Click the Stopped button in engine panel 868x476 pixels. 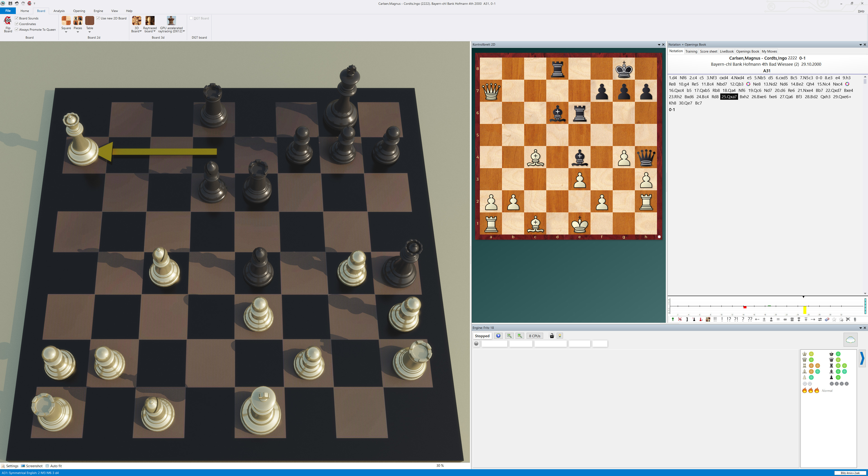pyautogui.click(x=482, y=336)
